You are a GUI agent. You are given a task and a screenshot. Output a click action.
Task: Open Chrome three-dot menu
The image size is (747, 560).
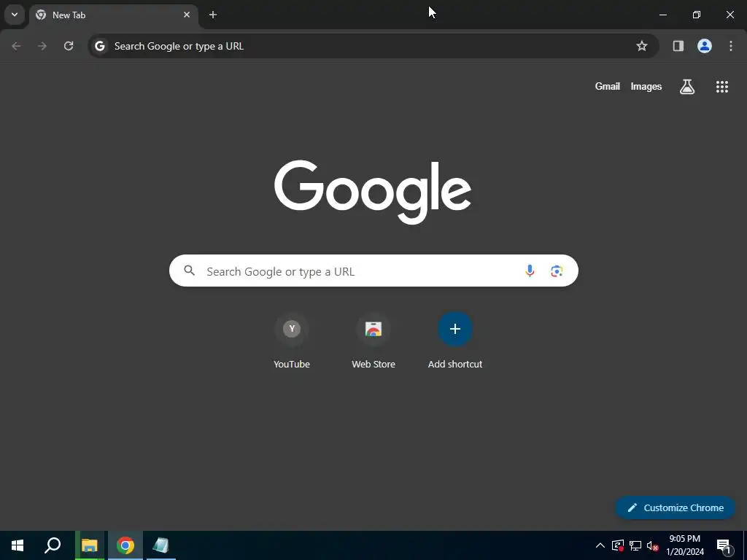pyautogui.click(x=731, y=46)
